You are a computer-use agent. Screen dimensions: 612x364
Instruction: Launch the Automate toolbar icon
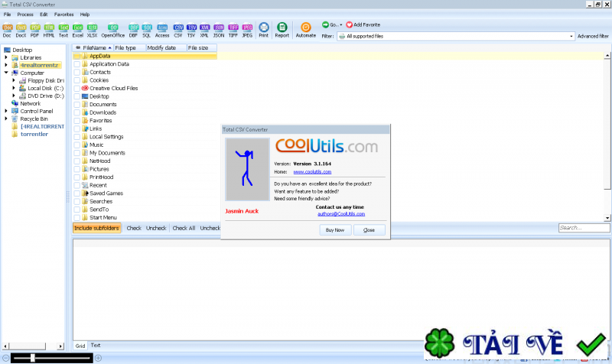coord(305,30)
